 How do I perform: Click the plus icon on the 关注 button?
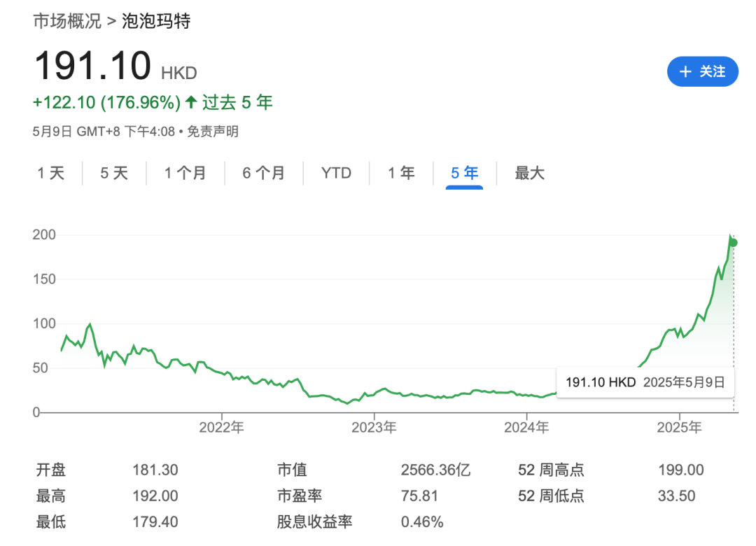pos(685,71)
